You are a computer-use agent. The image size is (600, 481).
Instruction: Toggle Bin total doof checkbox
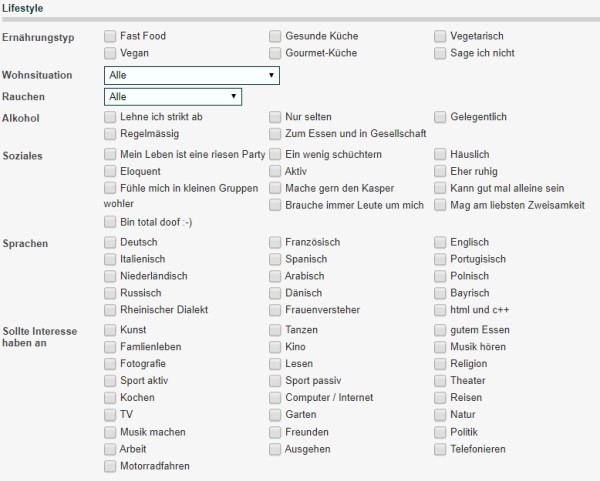pyautogui.click(x=110, y=222)
